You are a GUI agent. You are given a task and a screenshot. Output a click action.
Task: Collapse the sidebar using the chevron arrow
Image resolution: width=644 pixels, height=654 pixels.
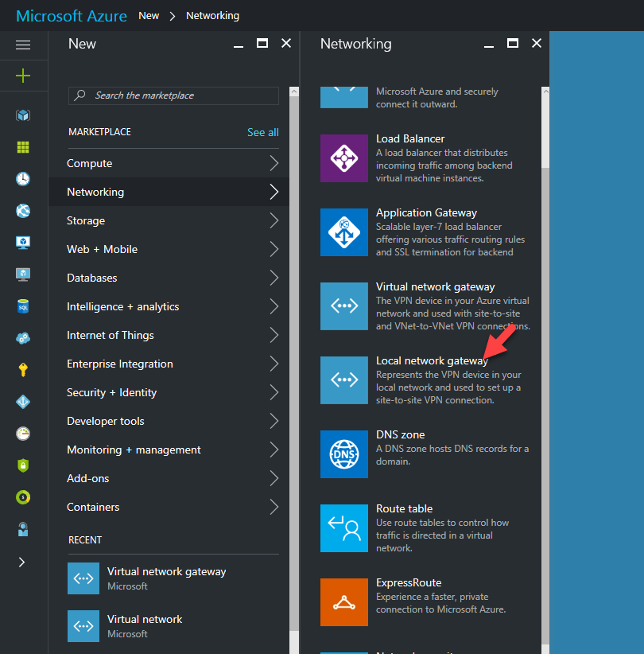tap(22, 562)
